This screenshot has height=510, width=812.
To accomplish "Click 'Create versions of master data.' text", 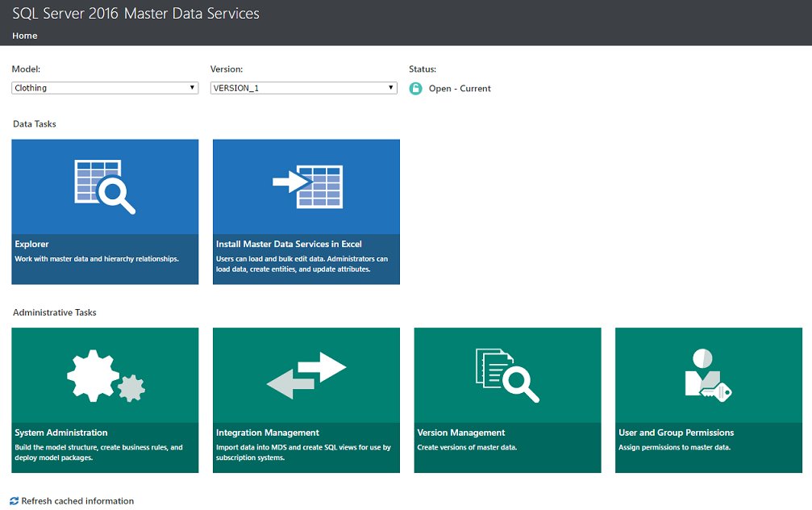I will click(x=467, y=447).
